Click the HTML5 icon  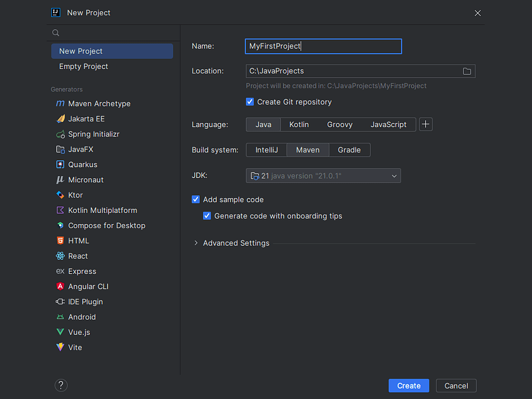pos(60,241)
